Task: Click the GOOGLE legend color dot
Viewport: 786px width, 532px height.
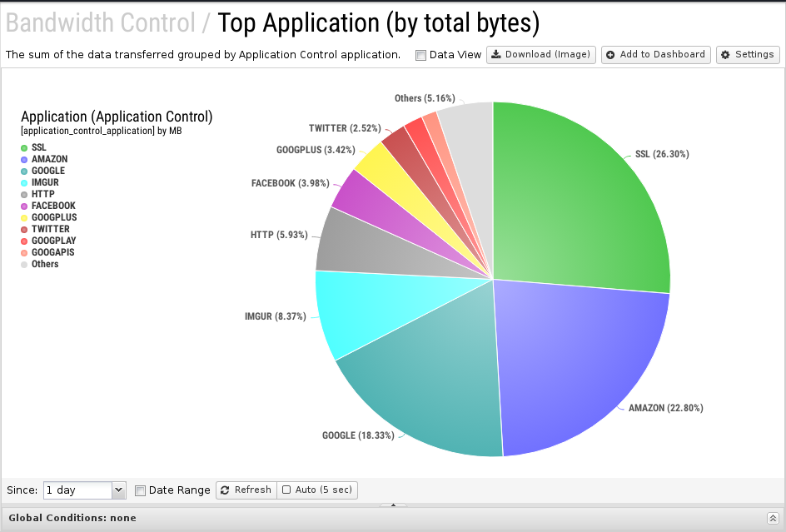Action: click(x=24, y=171)
